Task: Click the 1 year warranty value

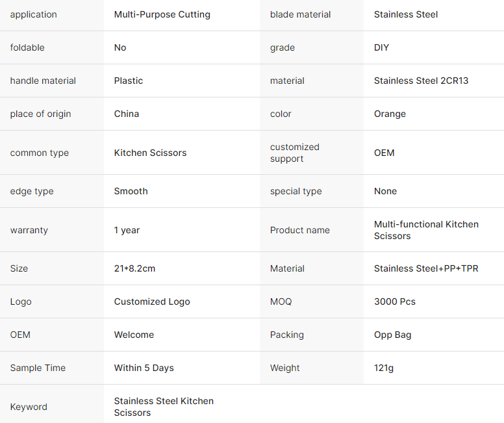Action: pos(127,230)
